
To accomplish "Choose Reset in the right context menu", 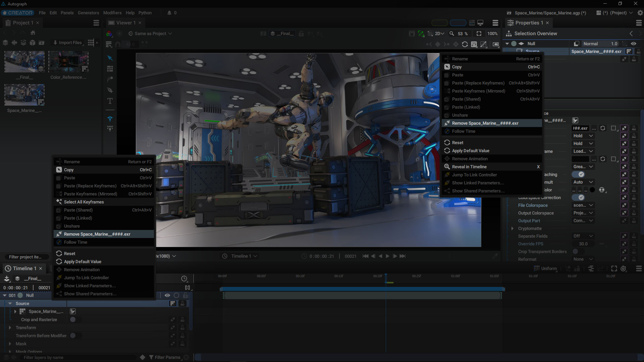I will [492, 142].
